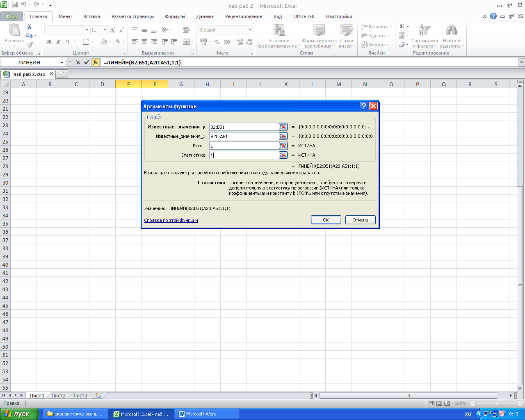Screen dimensions: 525x420
Task: Click the new blank document tab icon
Action: (x=62, y=74)
